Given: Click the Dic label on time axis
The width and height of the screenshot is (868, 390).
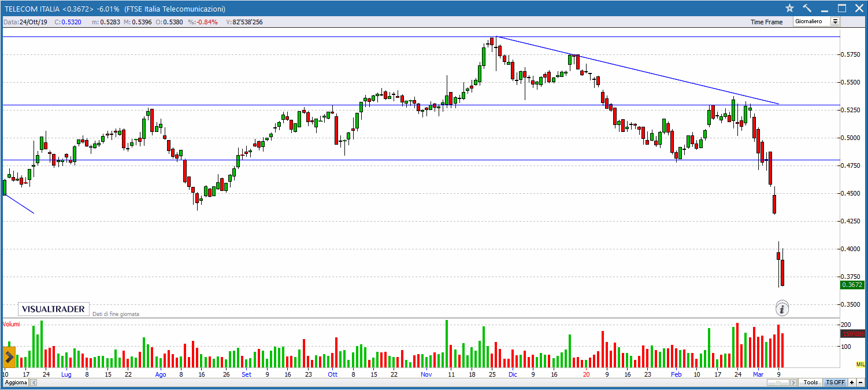Looking at the screenshot, I should click(x=513, y=374).
